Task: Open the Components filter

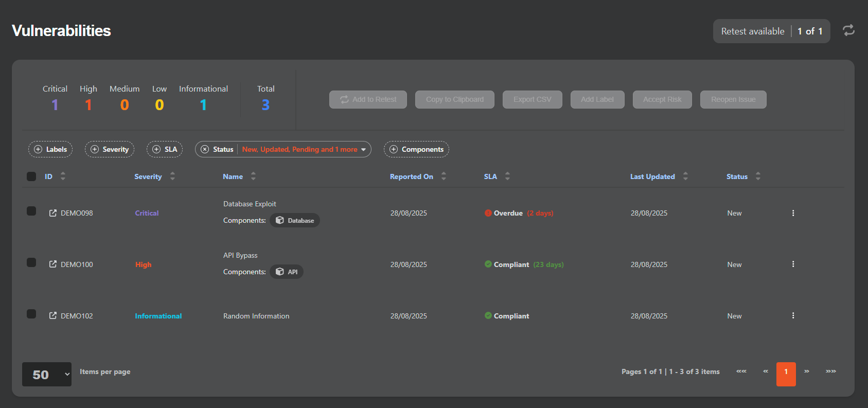Action: (x=416, y=149)
